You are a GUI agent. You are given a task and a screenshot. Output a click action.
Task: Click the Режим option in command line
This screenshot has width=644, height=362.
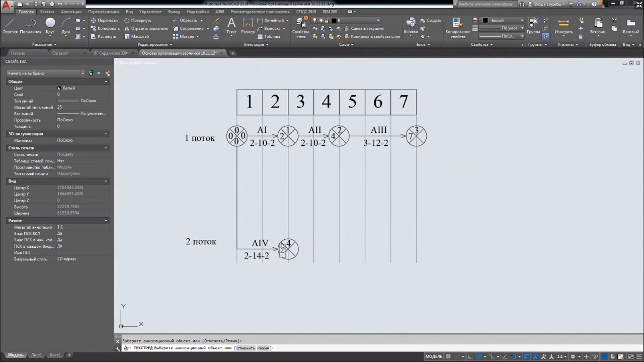[x=264, y=348]
